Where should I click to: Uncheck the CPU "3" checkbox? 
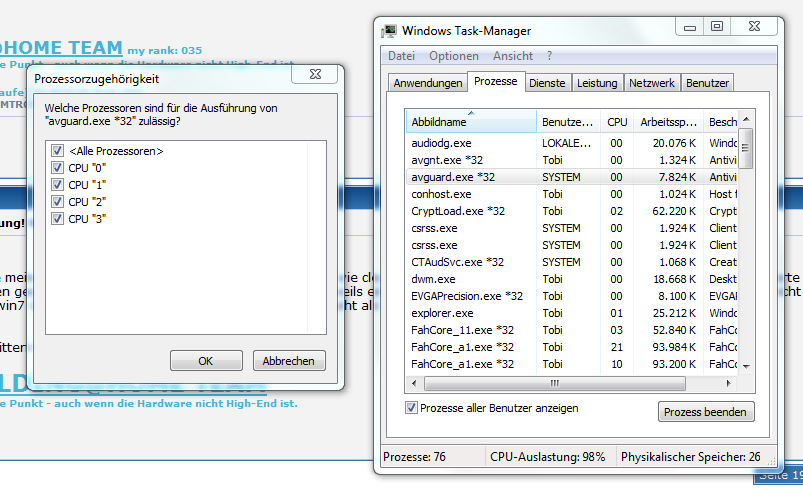point(57,219)
